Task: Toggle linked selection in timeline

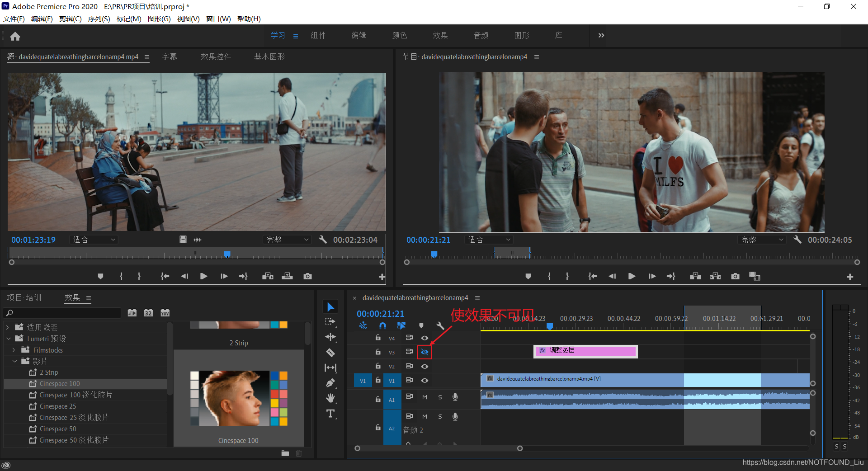Action: [x=401, y=325]
